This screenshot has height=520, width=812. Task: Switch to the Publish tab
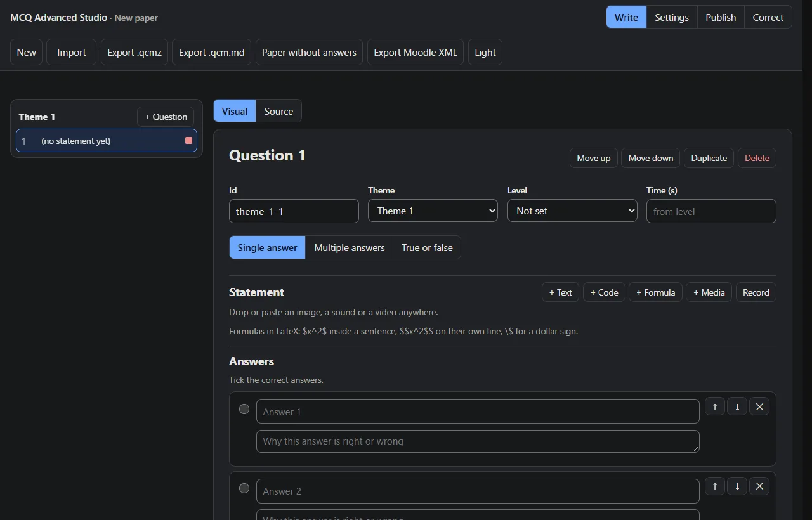[x=721, y=17]
